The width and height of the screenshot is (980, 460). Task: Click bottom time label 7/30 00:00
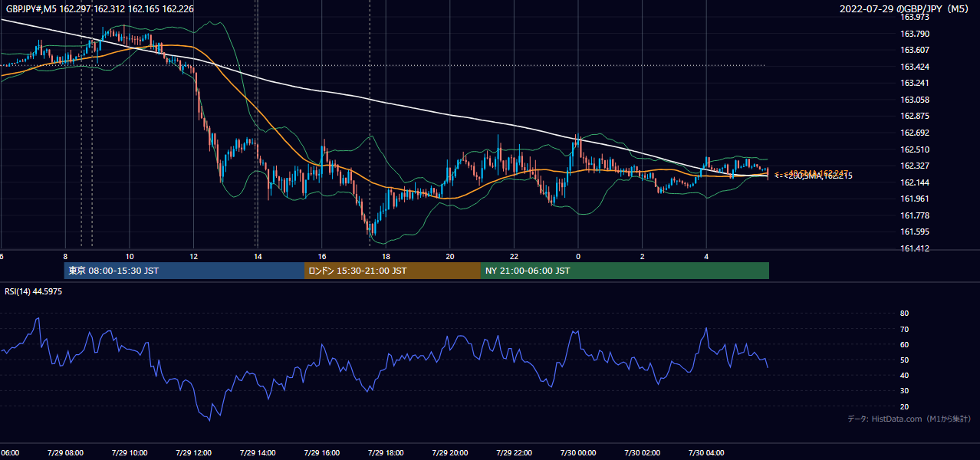tap(578, 453)
